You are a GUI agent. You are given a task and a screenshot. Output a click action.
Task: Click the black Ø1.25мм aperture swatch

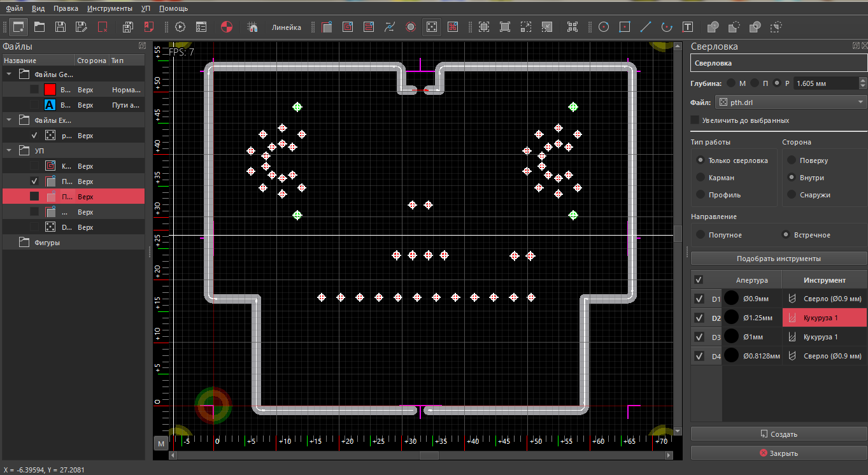(732, 318)
